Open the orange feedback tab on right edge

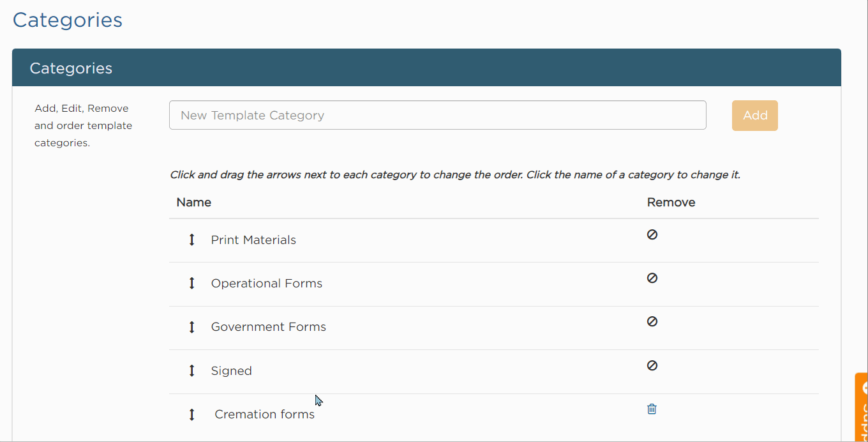click(x=862, y=409)
